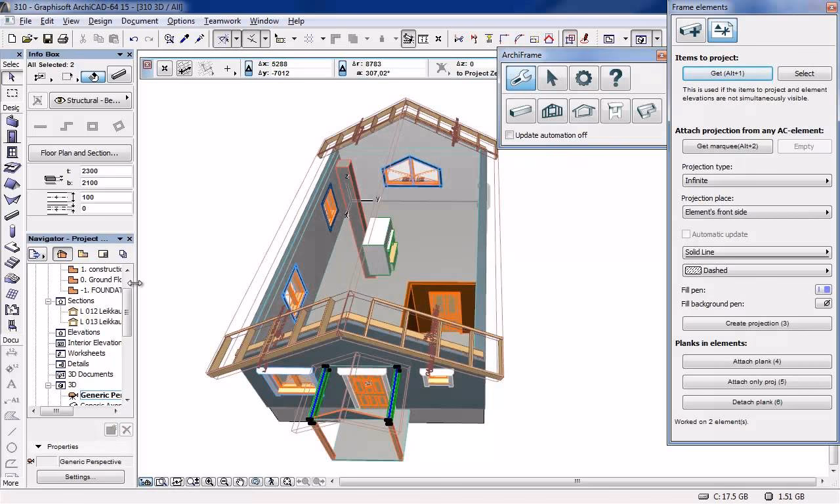Click the Create projection (3) button

[x=757, y=324]
